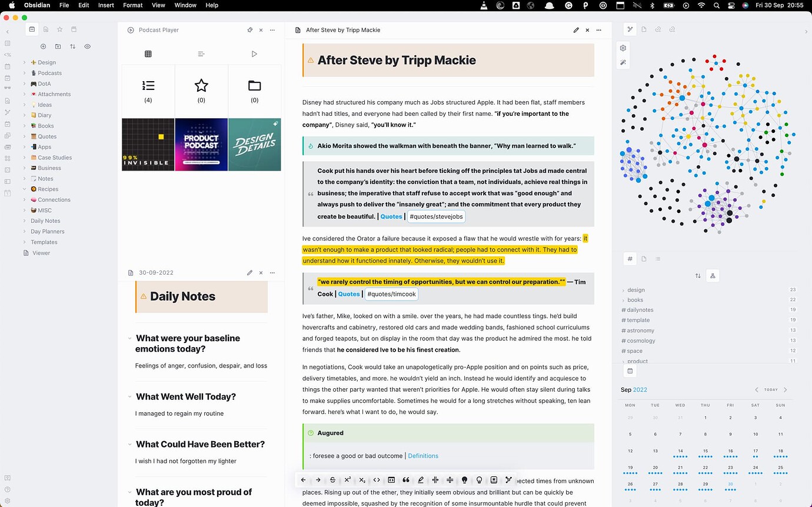Open graph settings gear icon
The image size is (812, 507).
[x=623, y=48]
